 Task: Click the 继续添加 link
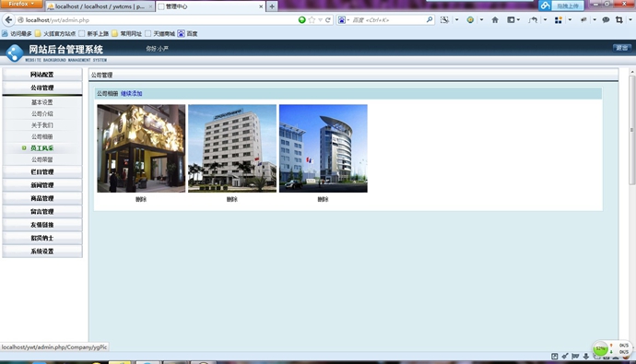click(x=132, y=94)
